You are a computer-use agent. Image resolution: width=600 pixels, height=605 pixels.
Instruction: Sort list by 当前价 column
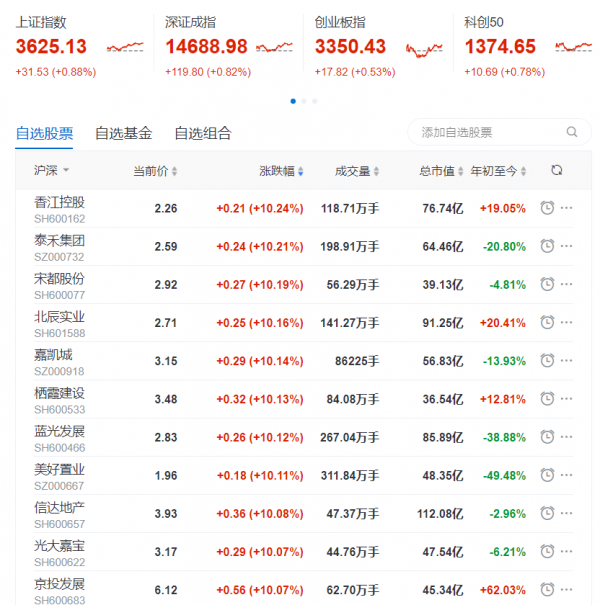coord(156,171)
